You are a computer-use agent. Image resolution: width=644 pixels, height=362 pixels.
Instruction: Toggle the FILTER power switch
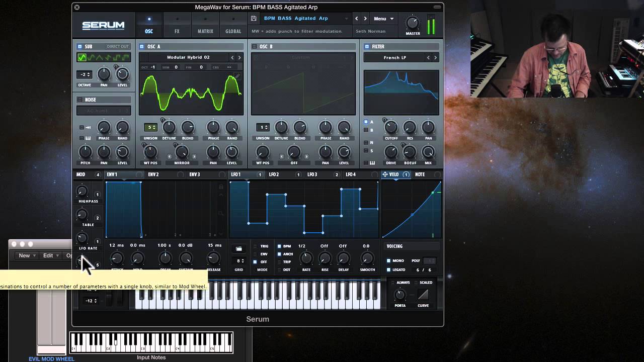(367, 46)
